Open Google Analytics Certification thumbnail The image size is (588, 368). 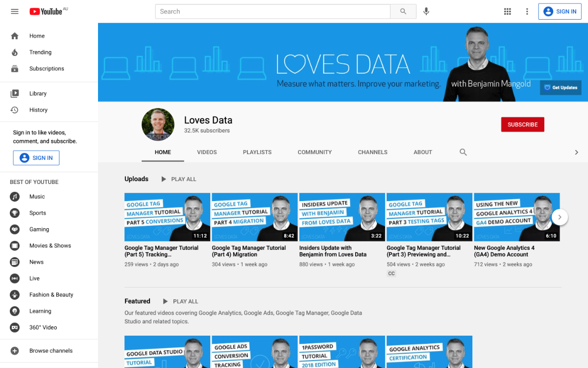(429, 352)
